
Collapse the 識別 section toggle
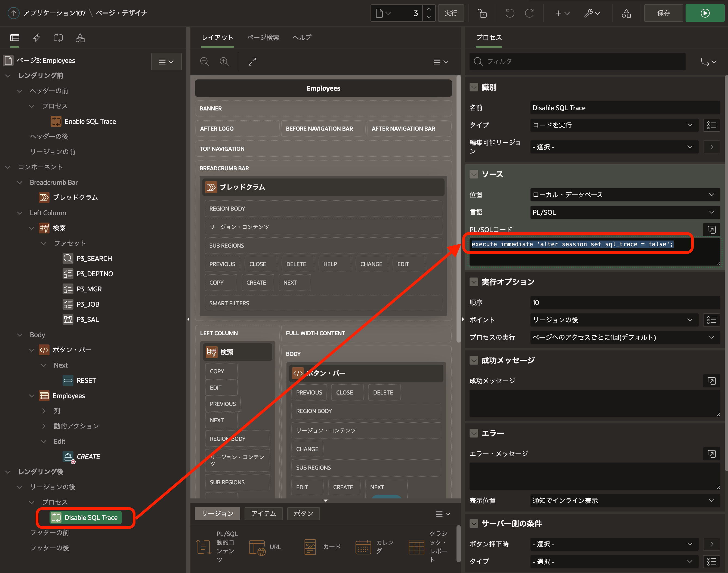[x=474, y=87]
